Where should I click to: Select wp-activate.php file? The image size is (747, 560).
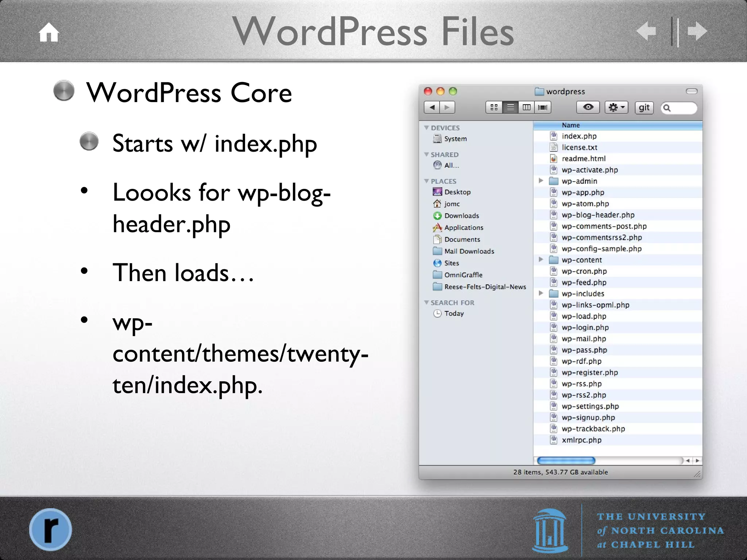(x=618, y=170)
